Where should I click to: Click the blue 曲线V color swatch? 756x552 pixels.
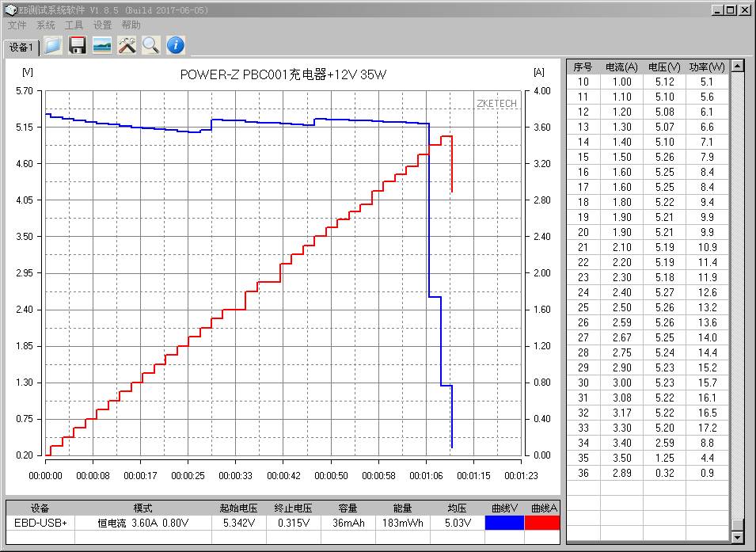point(504,523)
